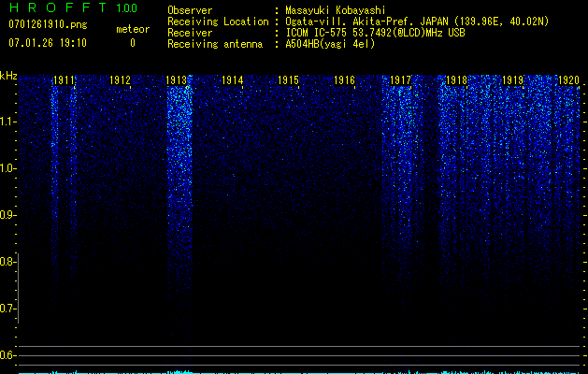Click the 1919 time marker

point(512,80)
